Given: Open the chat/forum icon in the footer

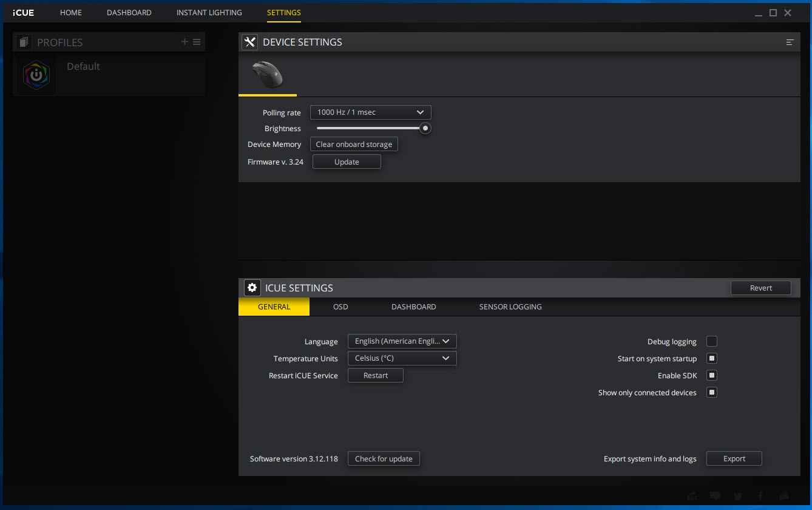Looking at the screenshot, I should pyautogui.click(x=715, y=497).
